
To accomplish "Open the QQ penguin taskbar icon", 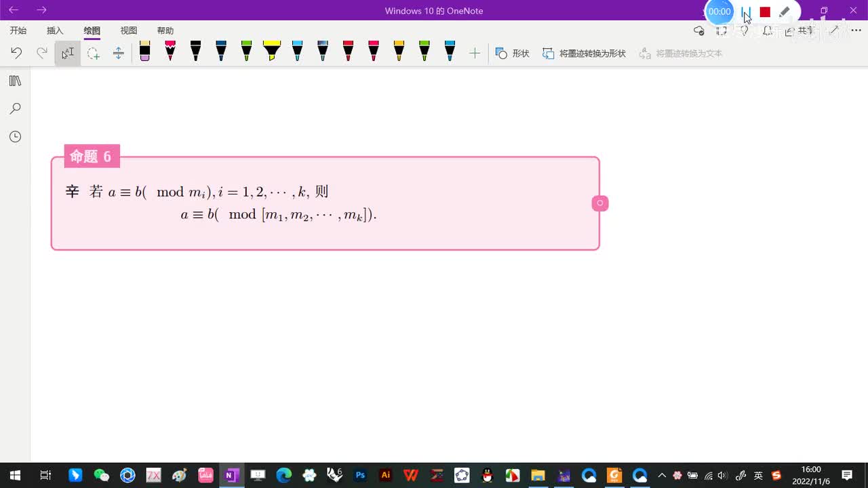I will click(x=487, y=475).
